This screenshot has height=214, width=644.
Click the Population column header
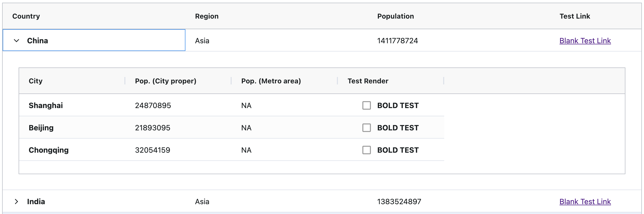(x=395, y=16)
